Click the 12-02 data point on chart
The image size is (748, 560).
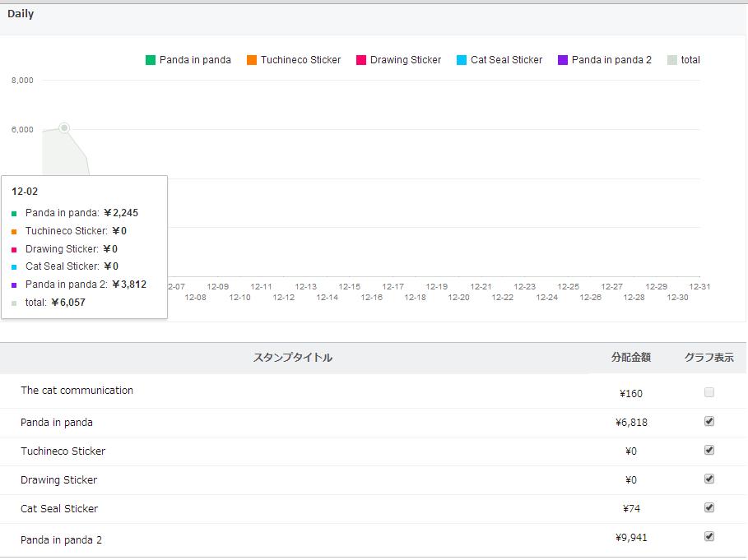click(64, 127)
